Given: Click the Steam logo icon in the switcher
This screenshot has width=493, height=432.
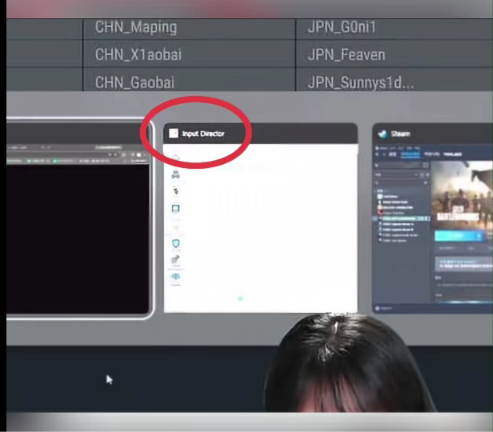Looking at the screenshot, I should click(382, 134).
